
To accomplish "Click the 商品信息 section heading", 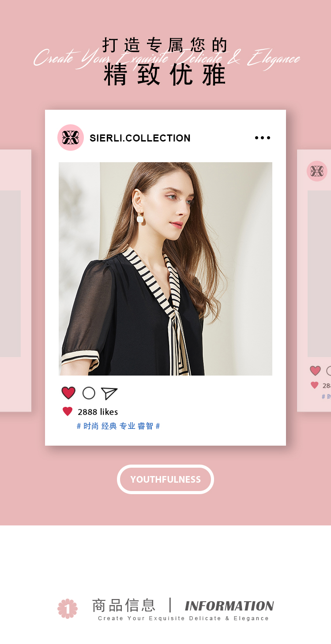I will [124, 605].
